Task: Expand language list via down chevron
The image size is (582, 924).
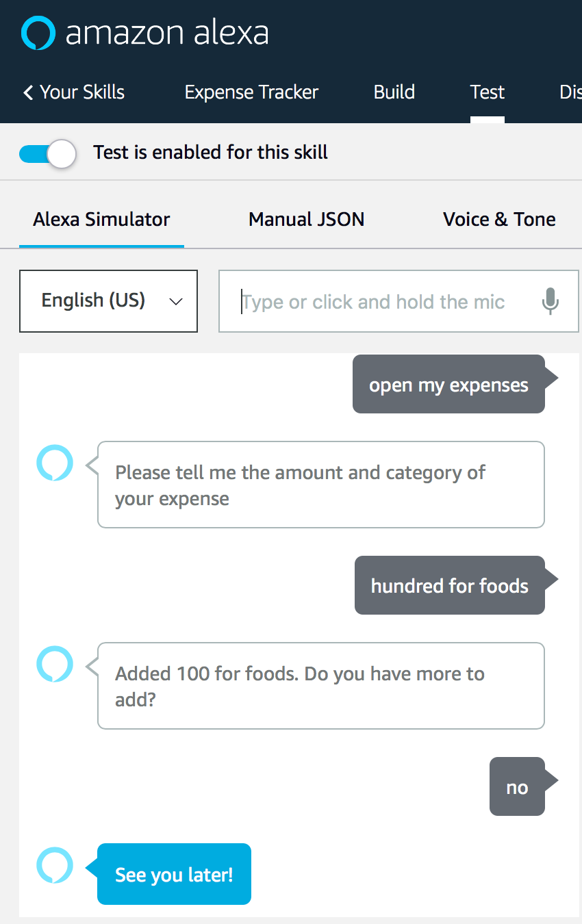Action: point(176,302)
